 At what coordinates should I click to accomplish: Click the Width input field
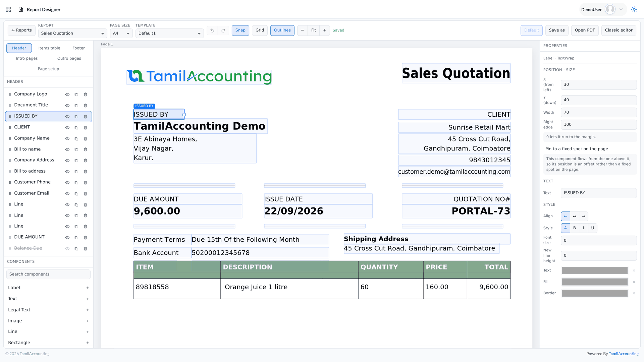(599, 113)
